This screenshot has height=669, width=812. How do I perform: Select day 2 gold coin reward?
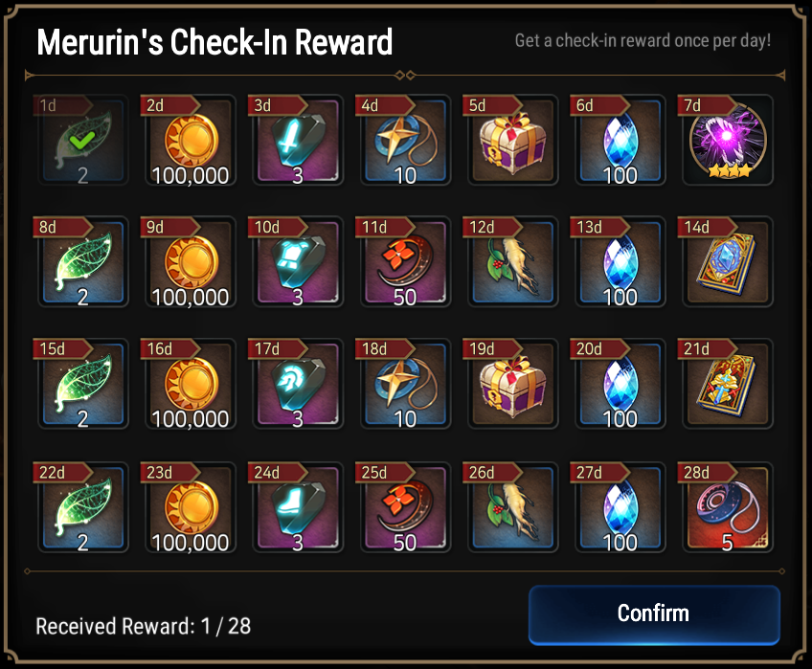pos(190,140)
